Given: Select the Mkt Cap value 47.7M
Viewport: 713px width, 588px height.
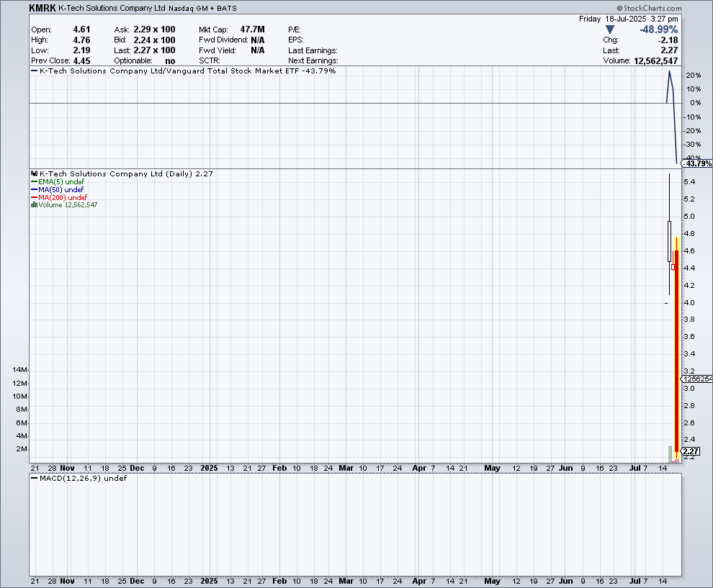Looking at the screenshot, I should 252,30.
